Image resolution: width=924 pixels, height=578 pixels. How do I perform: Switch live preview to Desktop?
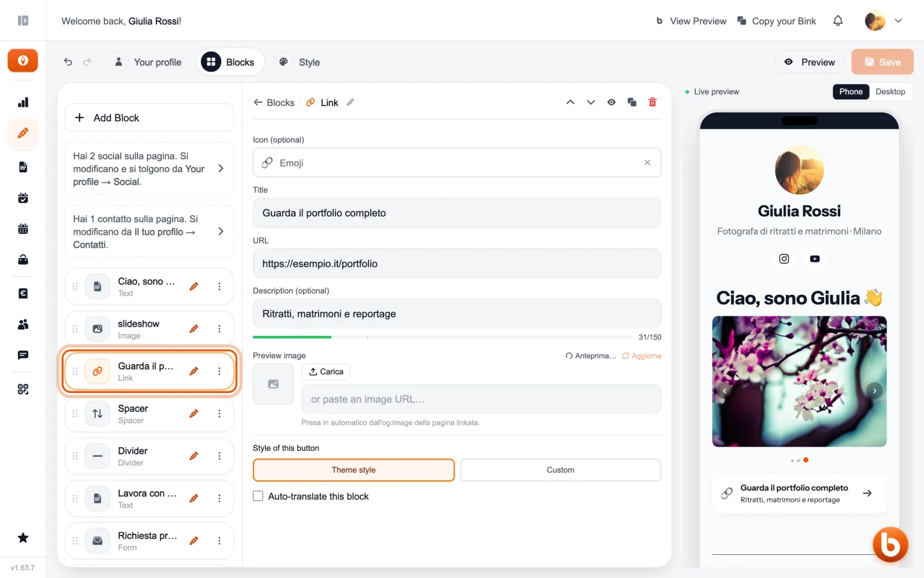[890, 92]
